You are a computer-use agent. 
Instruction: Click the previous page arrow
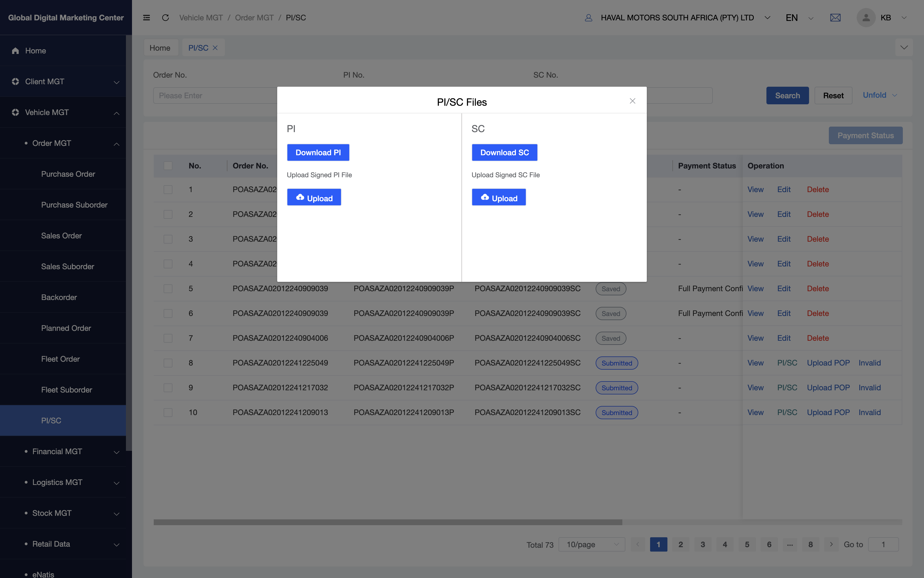638,544
